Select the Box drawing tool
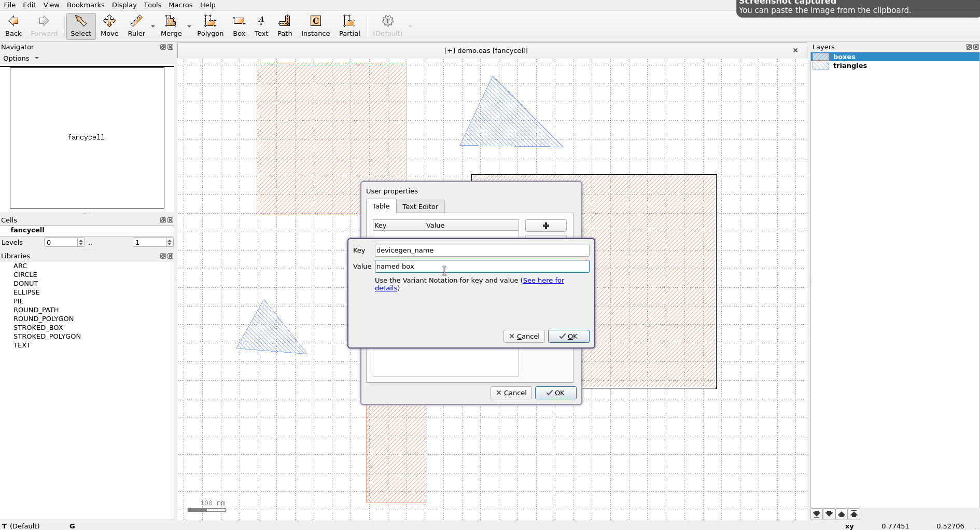This screenshot has height=530, width=980. coord(239,25)
